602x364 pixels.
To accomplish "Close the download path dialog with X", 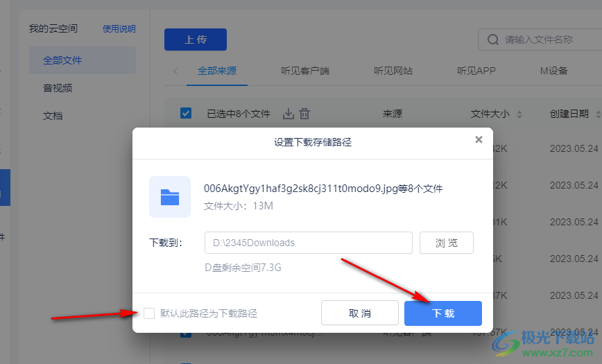I will tap(479, 139).
